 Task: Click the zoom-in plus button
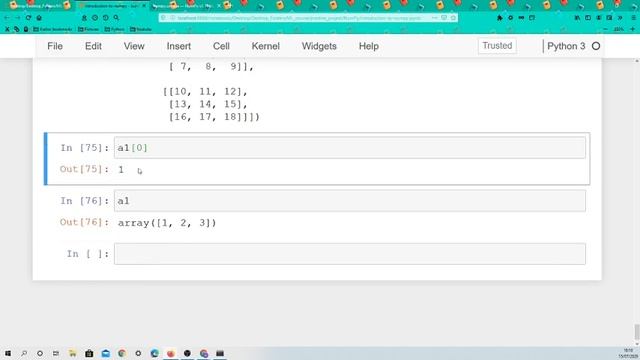point(633,29)
